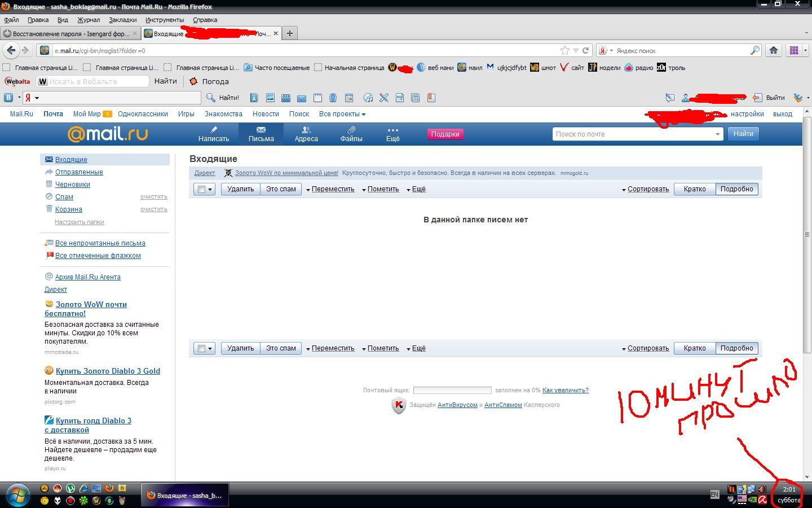The image size is (812, 508).
Task: Open the Инструменты menu
Action: coord(164,20)
